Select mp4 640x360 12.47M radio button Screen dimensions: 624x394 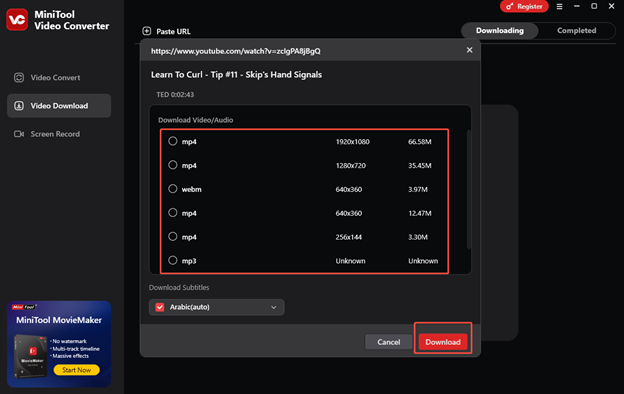point(172,213)
